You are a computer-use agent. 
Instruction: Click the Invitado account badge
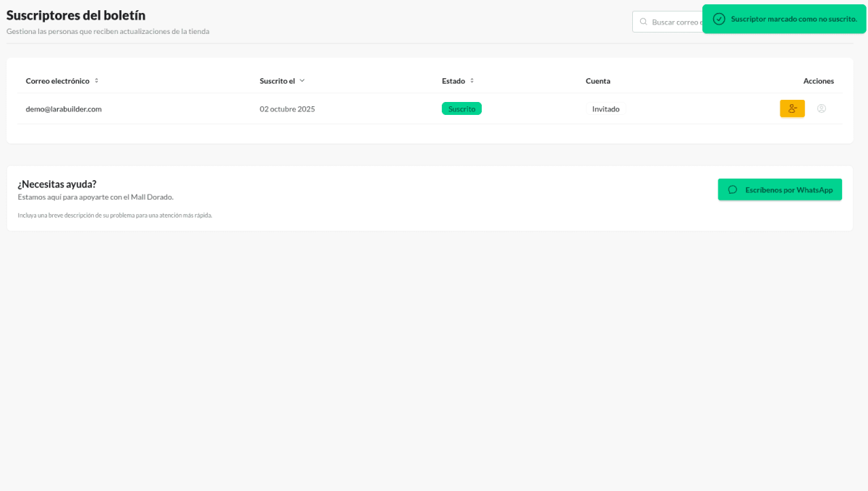tap(605, 108)
